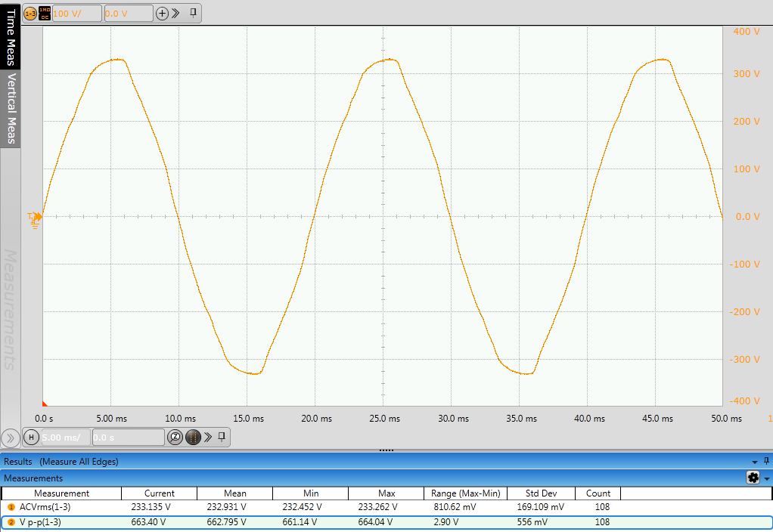The width and height of the screenshot is (773, 532).
Task: Click measurement 1 orange badge icon
Action: click(11, 507)
